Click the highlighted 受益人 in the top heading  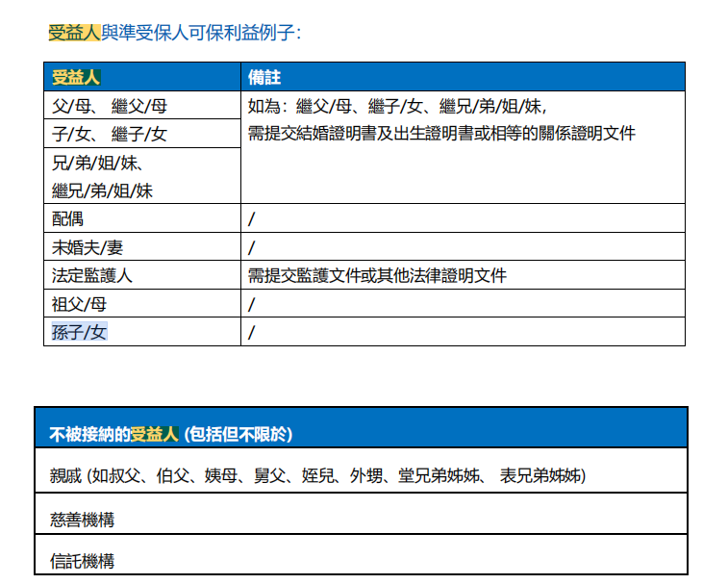pyautogui.click(x=74, y=33)
